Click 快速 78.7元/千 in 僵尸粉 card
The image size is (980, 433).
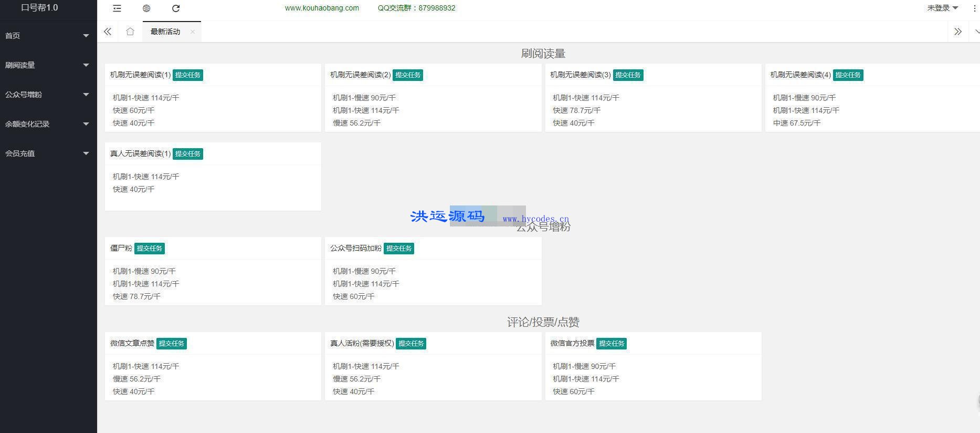[136, 296]
